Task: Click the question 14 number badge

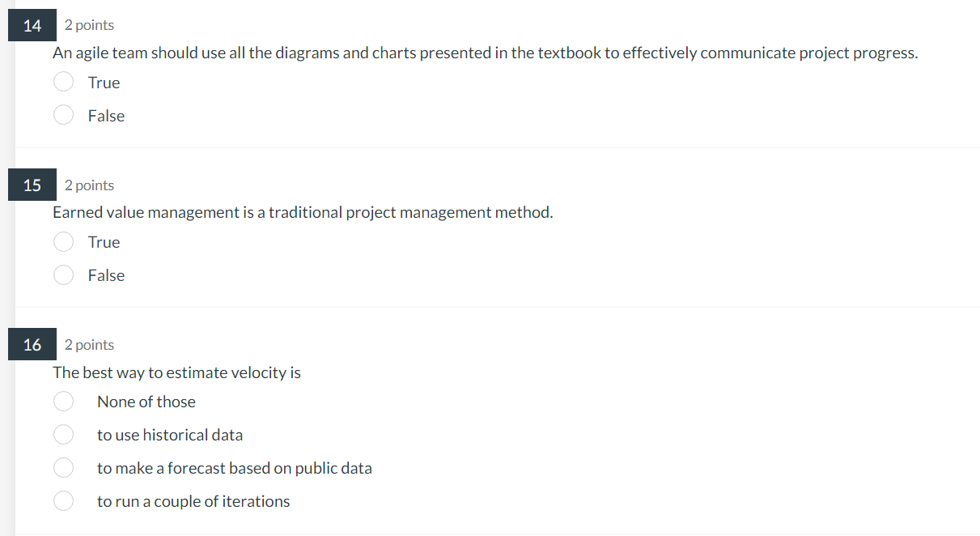Action: pyautogui.click(x=32, y=25)
